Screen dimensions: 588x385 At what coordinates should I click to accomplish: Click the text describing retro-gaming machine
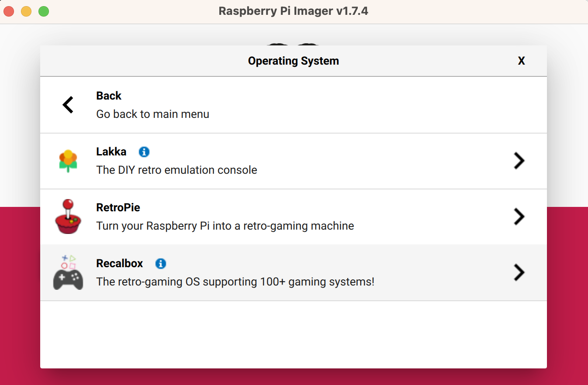(x=225, y=226)
